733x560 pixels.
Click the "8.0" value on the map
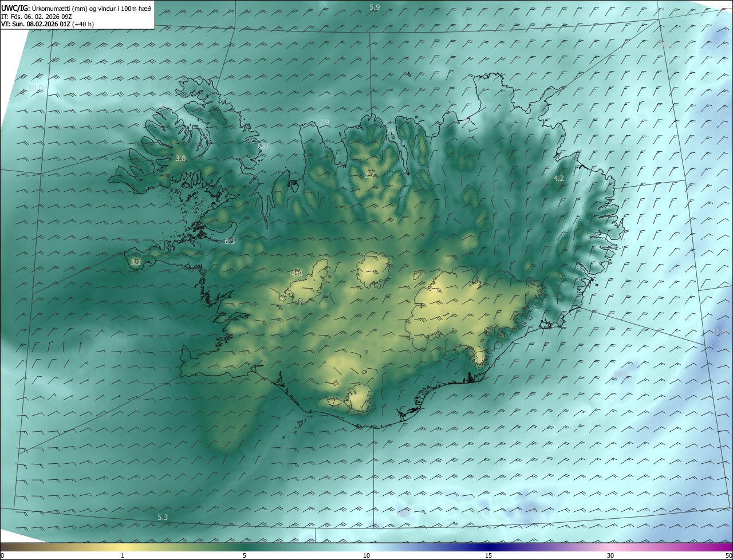tap(263, 147)
